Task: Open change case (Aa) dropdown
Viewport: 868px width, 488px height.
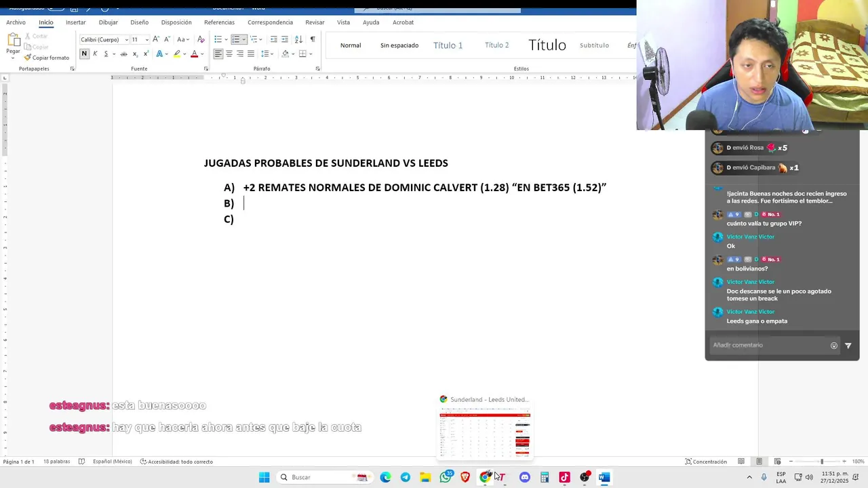Action: pyautogui.click(x=182, y=39)
